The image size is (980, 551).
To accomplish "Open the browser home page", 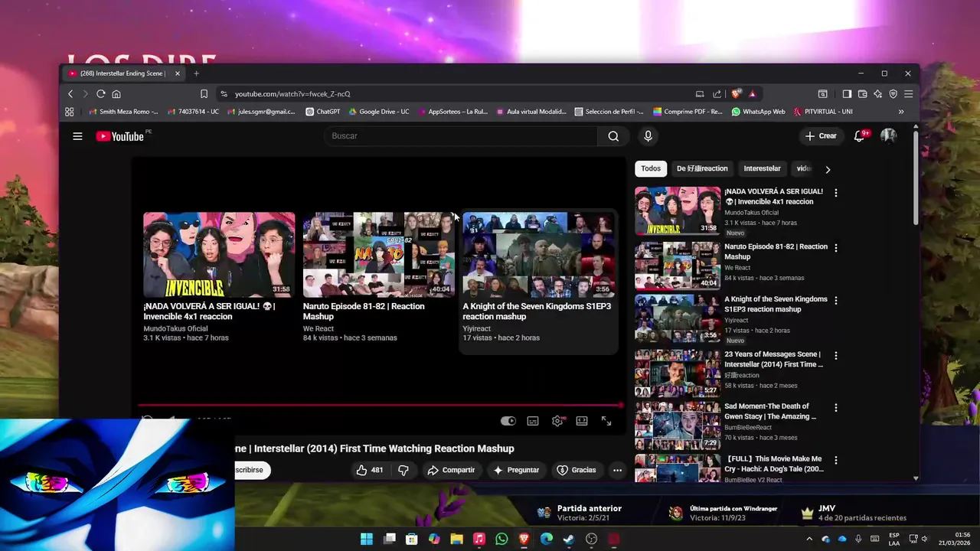I will pos(116,93).
